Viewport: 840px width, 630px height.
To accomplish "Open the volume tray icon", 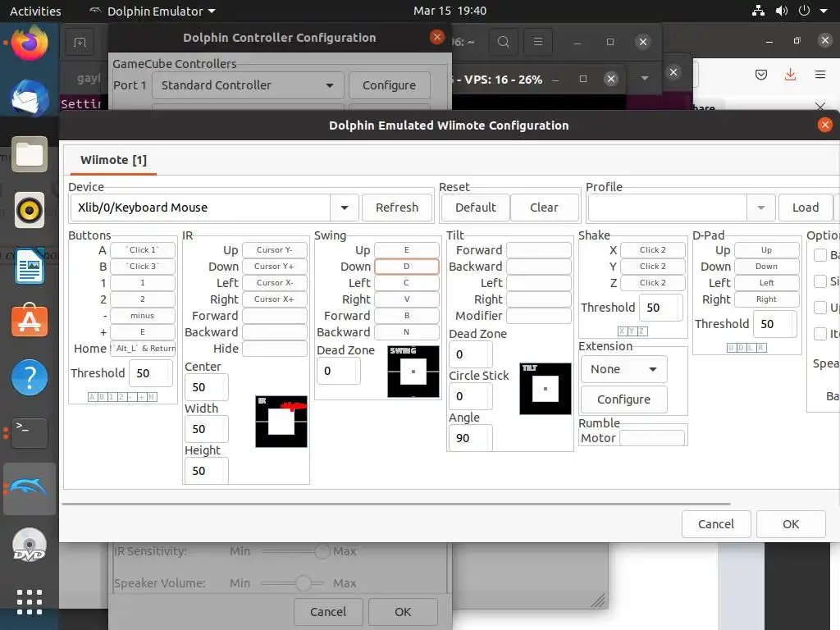I will pos(782,11).
